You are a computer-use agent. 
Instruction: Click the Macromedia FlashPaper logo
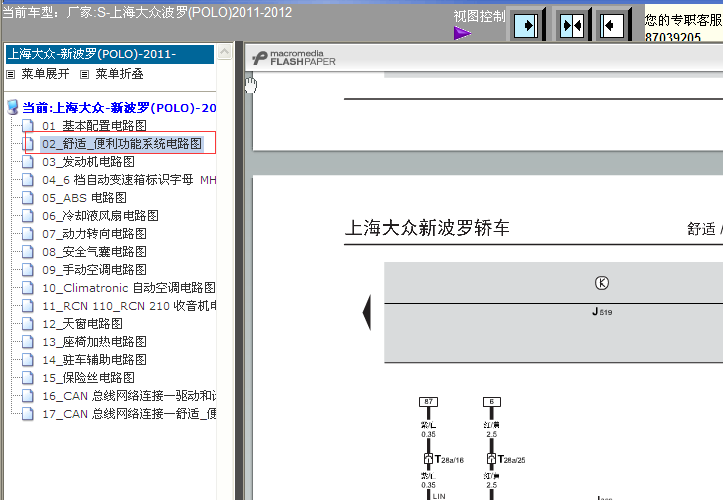[294, 58]
